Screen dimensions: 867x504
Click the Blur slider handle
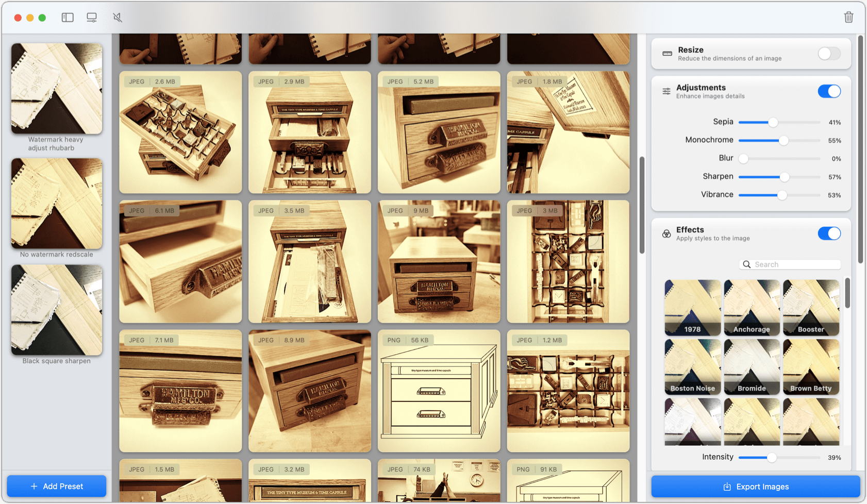pyautogui.click(x=743, y=159)
